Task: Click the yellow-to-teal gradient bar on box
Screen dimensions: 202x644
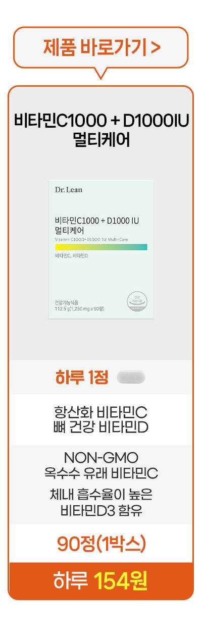Action: pos(101,246)
